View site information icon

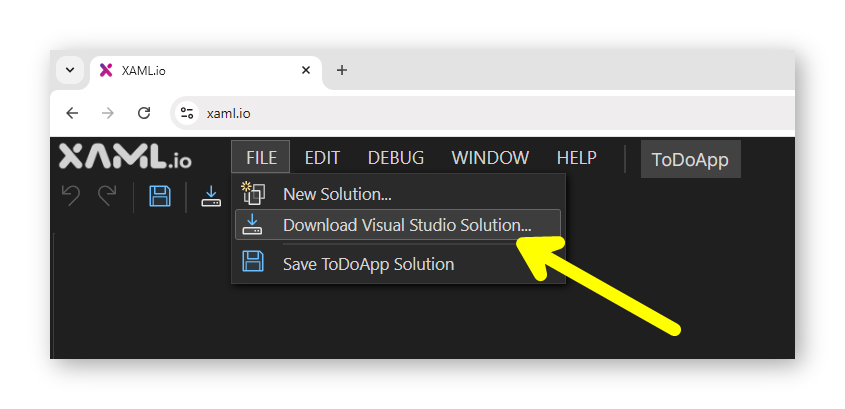[187, 113]
